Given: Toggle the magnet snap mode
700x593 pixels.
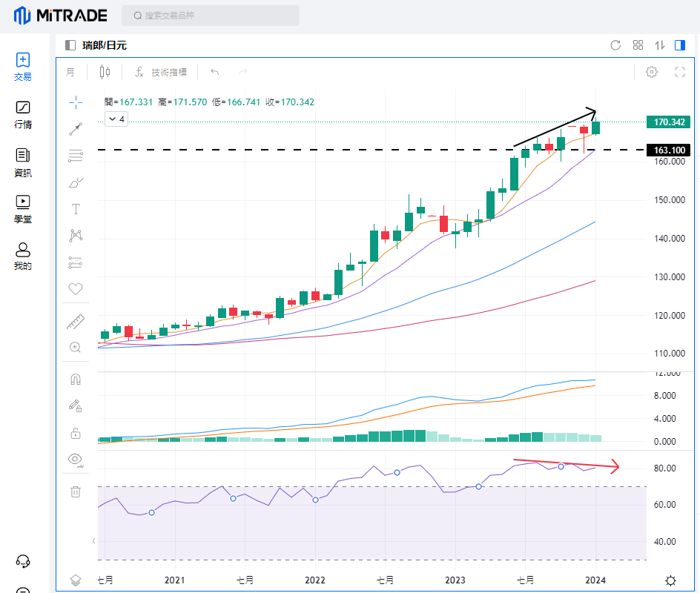Looking at the screenshot, I should click(76, 380).
